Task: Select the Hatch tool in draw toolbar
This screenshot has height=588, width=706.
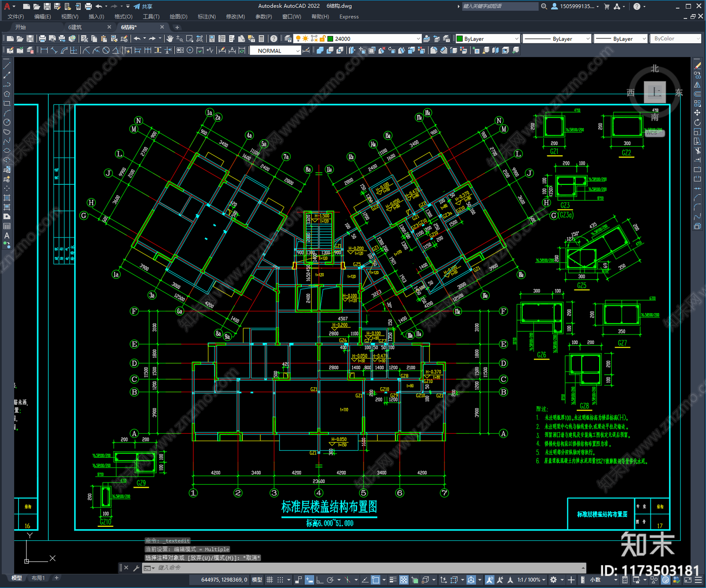Action: pyautogui.click(x=7, y=197)
